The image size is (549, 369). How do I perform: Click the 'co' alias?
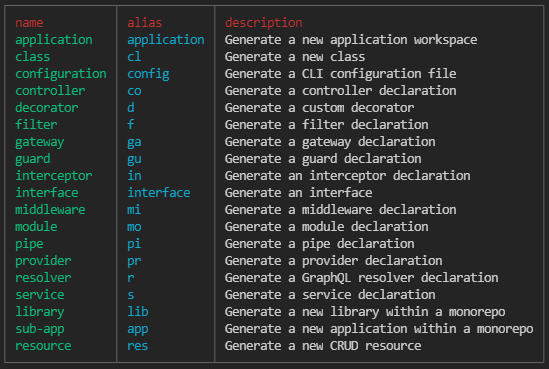point(134,91)
